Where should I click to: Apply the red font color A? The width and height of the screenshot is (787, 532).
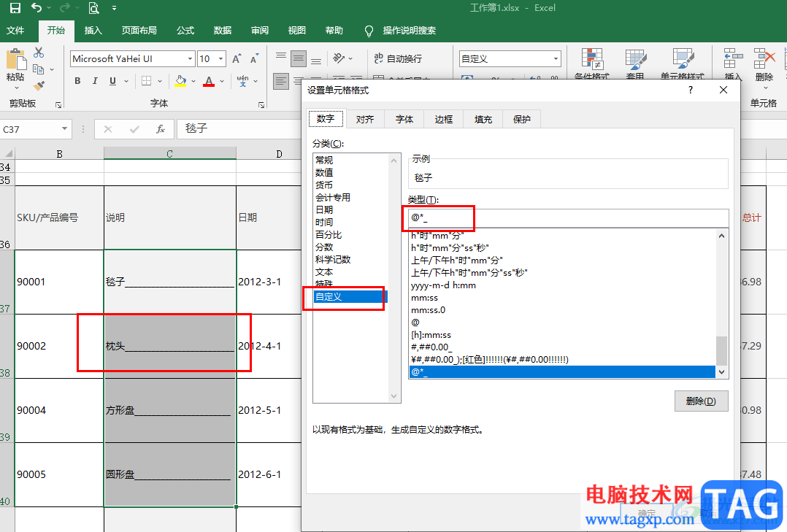pos(209,81)
